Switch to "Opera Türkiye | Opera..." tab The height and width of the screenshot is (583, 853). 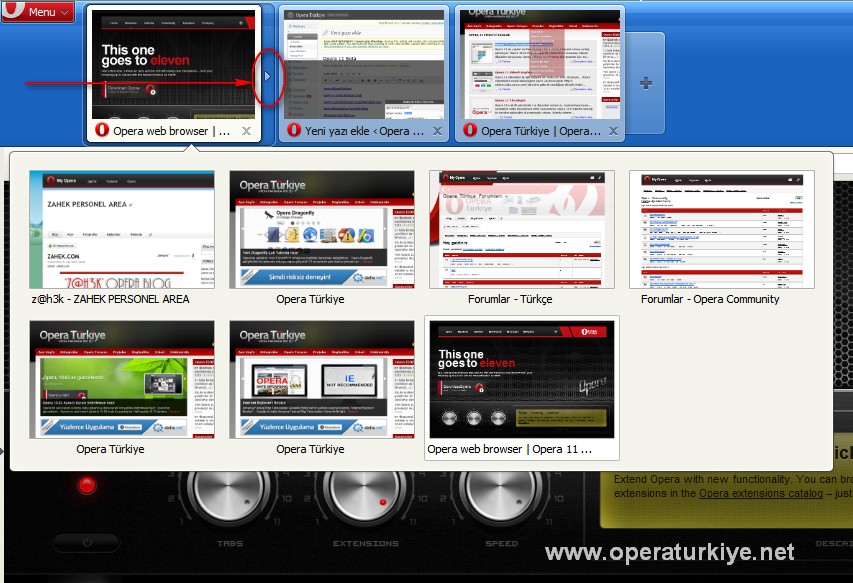540,75
